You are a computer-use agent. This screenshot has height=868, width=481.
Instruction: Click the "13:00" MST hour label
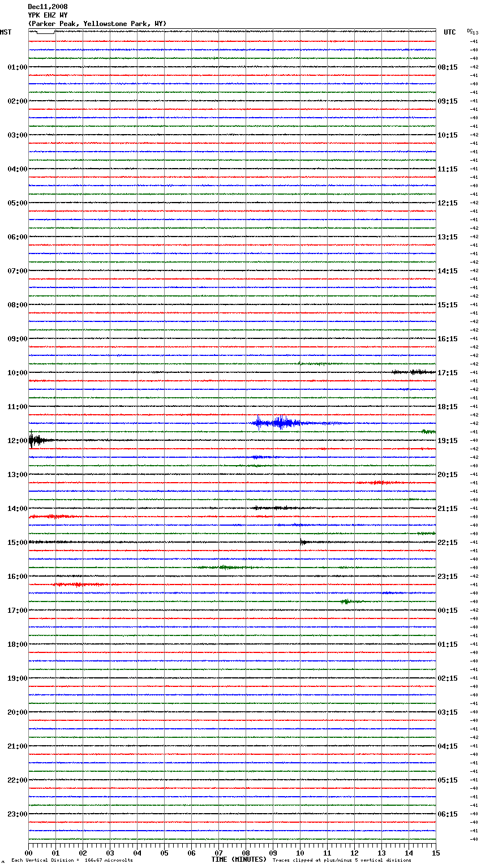coord(18,475)
